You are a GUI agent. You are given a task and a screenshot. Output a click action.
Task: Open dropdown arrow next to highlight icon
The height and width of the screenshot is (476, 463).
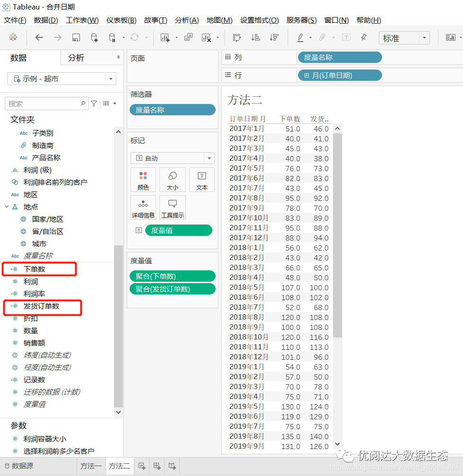coord(310,38)
